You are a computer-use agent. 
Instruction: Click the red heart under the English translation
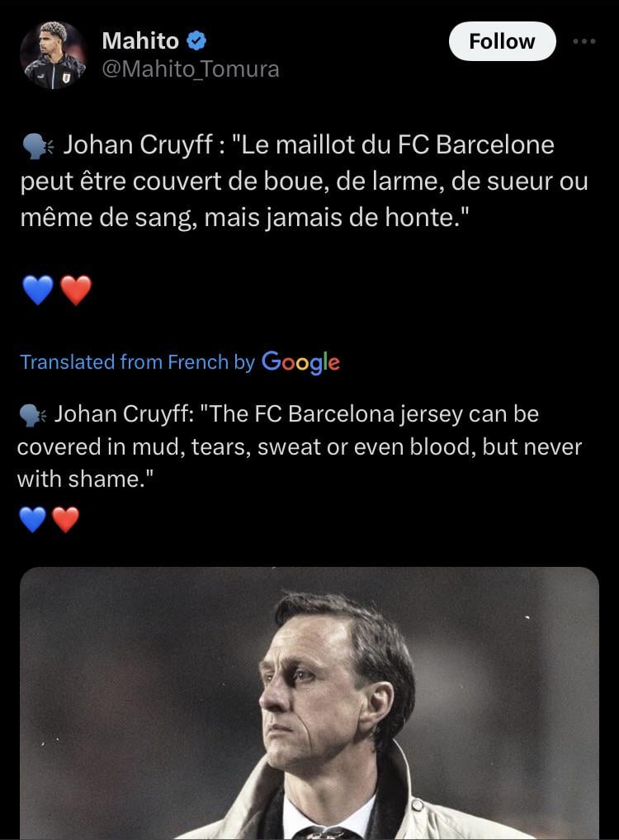point(64,519)
